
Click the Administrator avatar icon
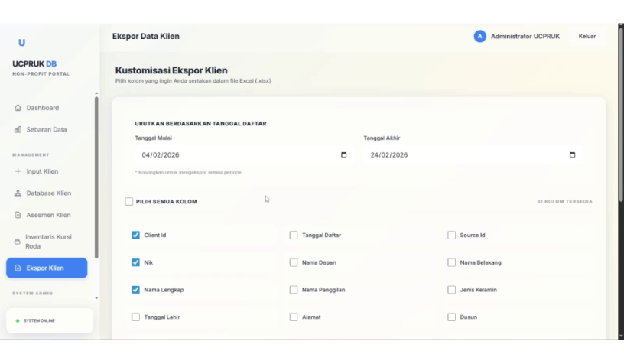pos(479,37)
